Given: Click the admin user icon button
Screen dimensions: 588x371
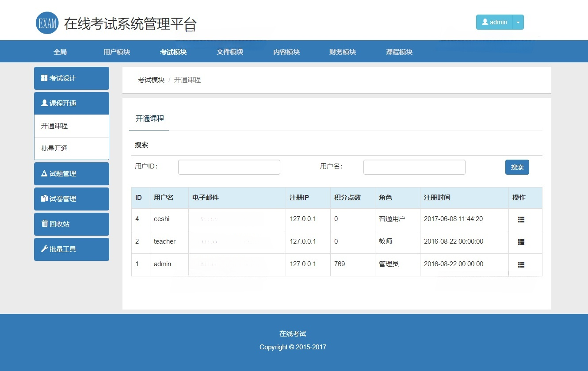Looking at the screenshot, I should [485, 22].
